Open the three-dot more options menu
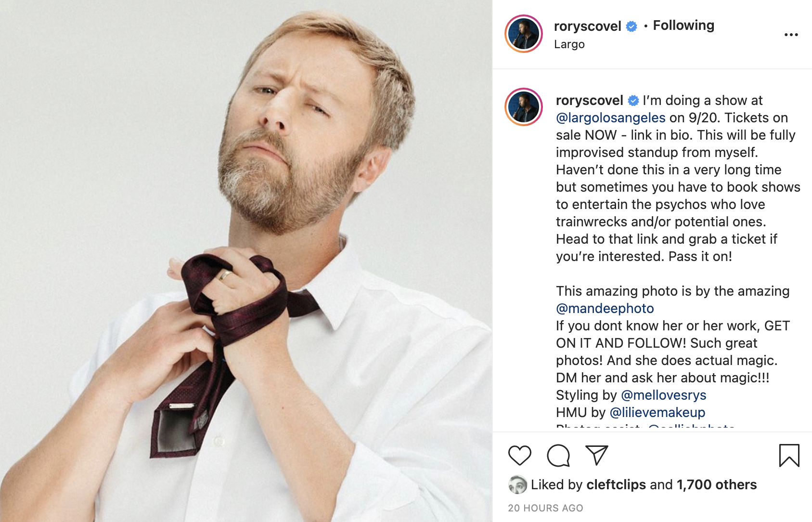This screenshot has width=812, height=522. tap(791, 35)
